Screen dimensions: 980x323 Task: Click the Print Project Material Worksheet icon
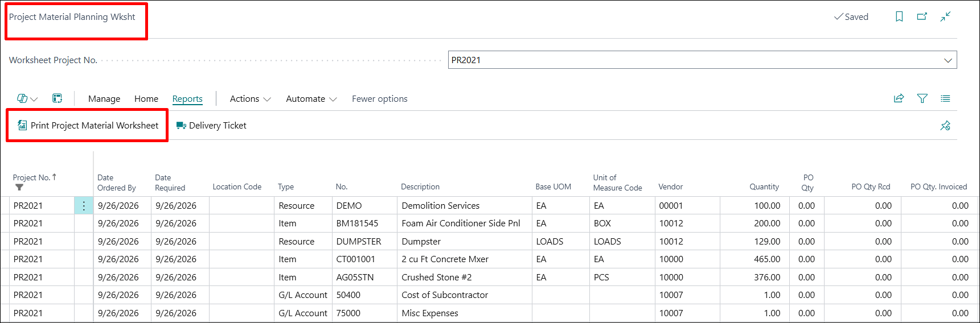tap(22, 125)
